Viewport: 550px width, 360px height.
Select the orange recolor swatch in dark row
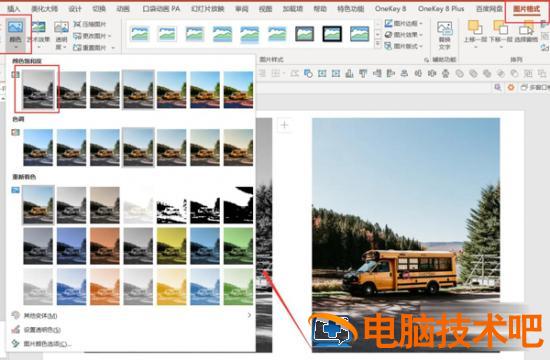105,246
